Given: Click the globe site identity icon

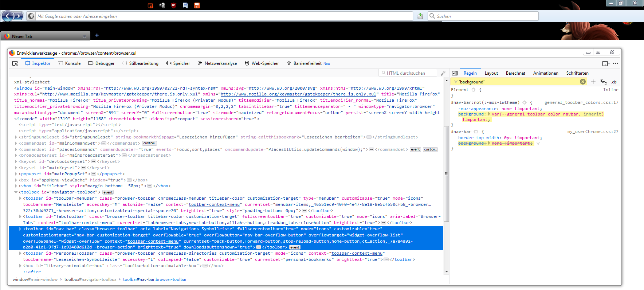Looking at the screenshot, I should click(x=31, y=16).
